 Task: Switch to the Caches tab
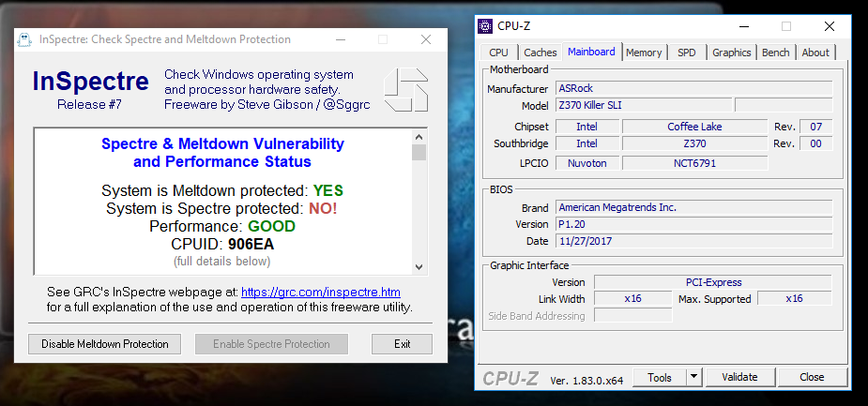[541, 53]
